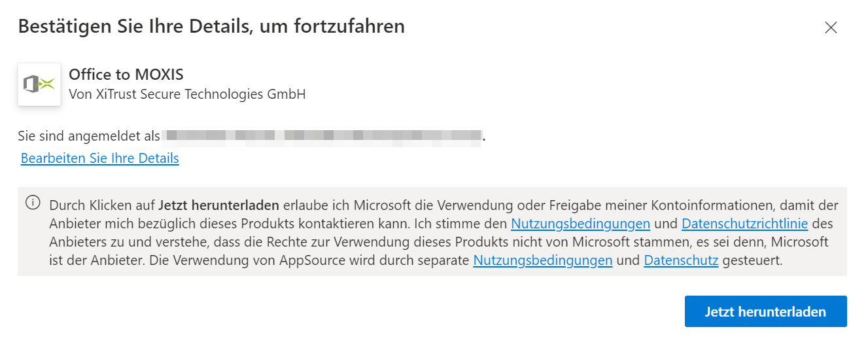This screenshot has height=346, width=868.
Task: Click bold Jetzt herunterladen text in the notice
Action: tap(218, 205)
